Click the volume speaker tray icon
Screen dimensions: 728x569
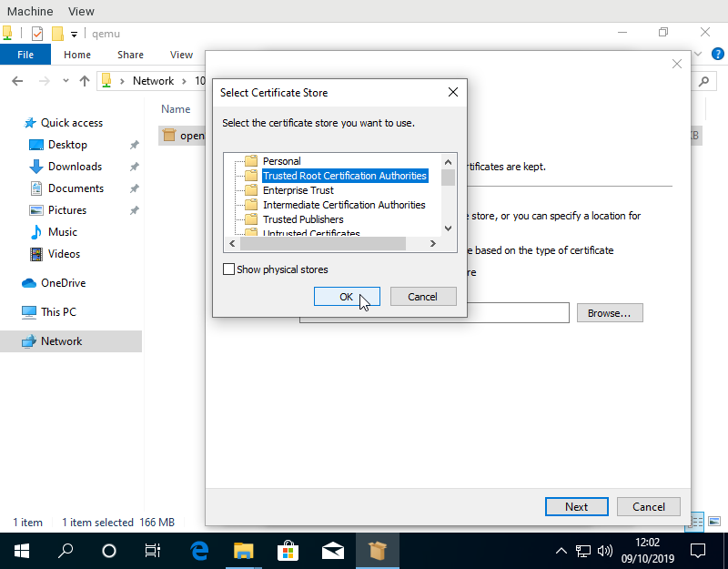[605, 551]
